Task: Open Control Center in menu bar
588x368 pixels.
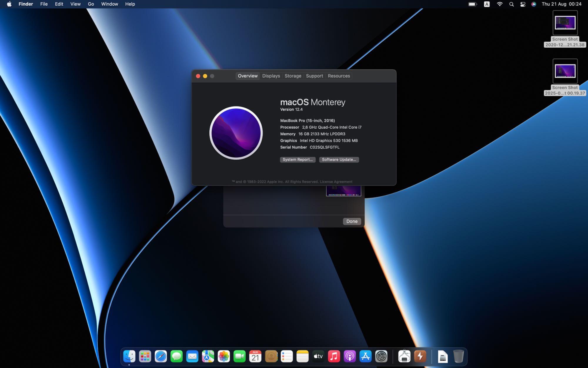Action: [x=523, y=4]
